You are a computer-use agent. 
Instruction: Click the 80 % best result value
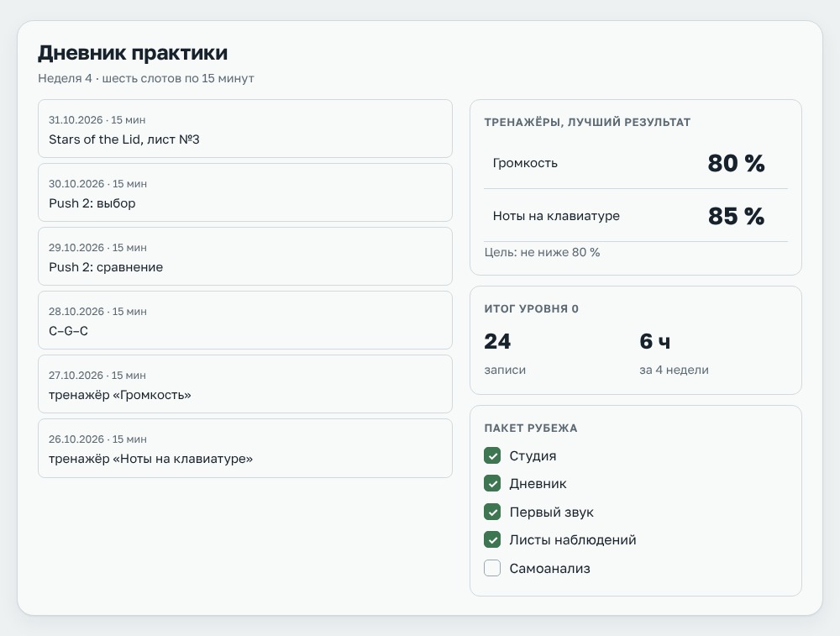(736, 163)
